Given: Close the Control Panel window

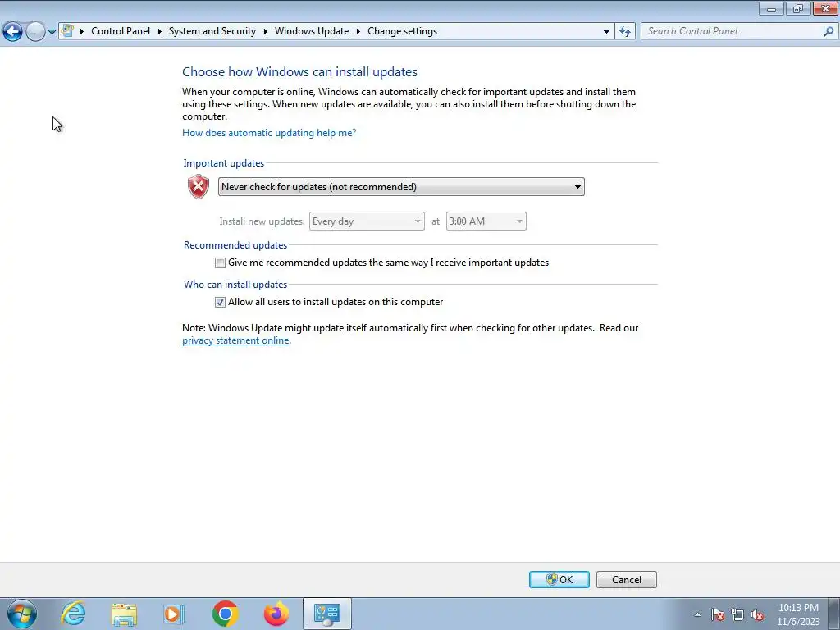Looking at the screenshot, I should (825, 9).
